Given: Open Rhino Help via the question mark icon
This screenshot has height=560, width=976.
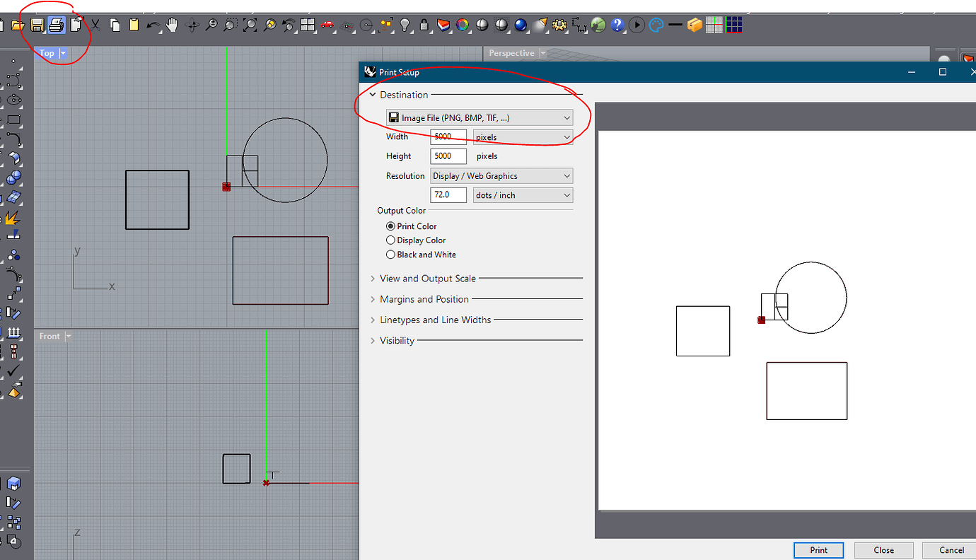Looking at the screenshot, I should (x=617, y=25).
